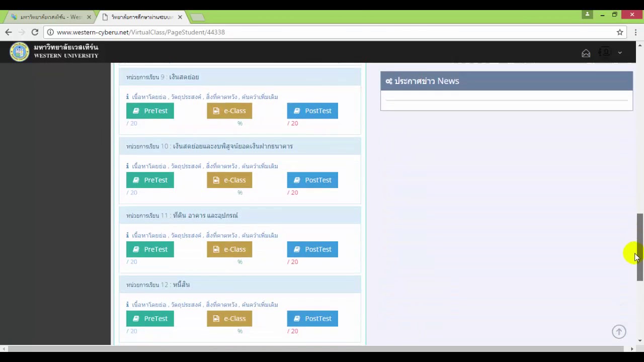Click the scroll down arrow
Viewport: 644px width, 362px height.
[x=640, y=341]
